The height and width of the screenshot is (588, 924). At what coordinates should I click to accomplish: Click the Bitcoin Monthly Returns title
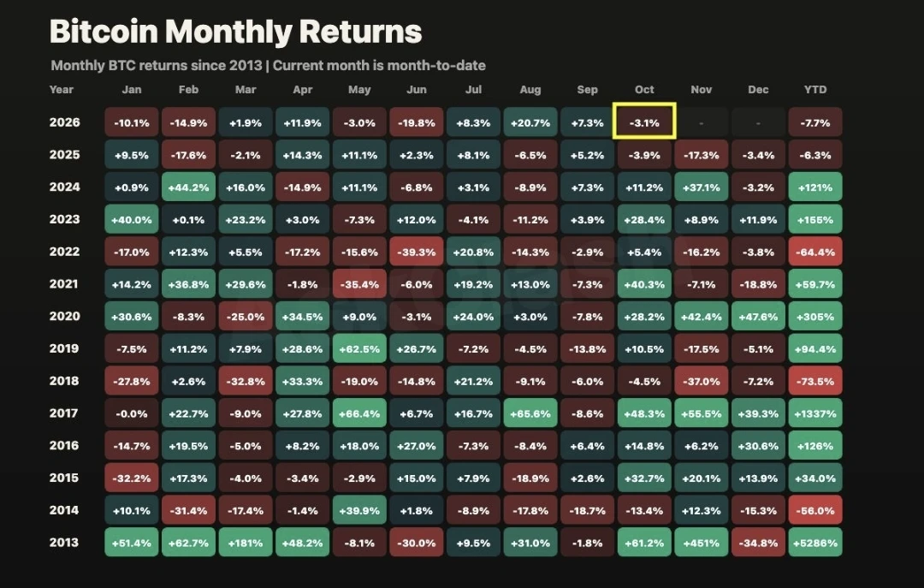(x=236, y=32)
